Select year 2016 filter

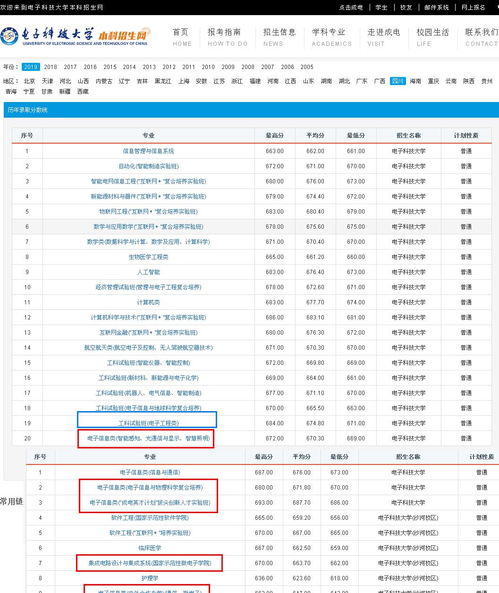coord(90,67)
